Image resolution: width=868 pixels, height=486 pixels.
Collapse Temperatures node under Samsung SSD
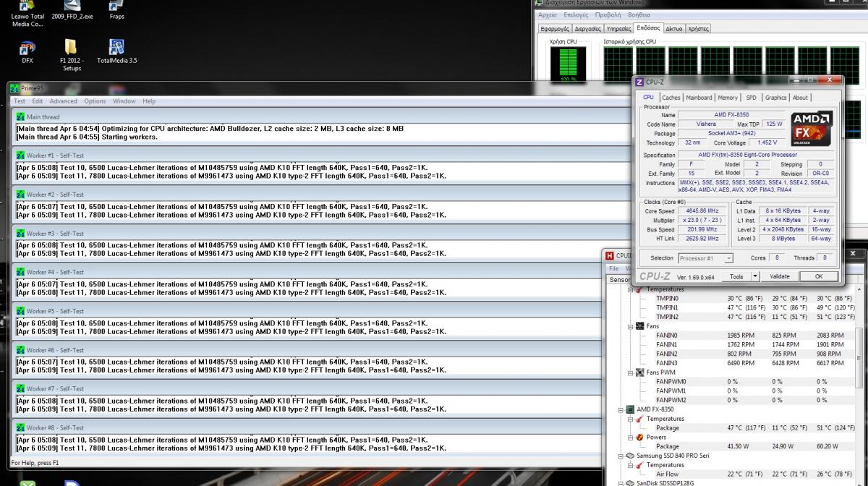(630, 465)
